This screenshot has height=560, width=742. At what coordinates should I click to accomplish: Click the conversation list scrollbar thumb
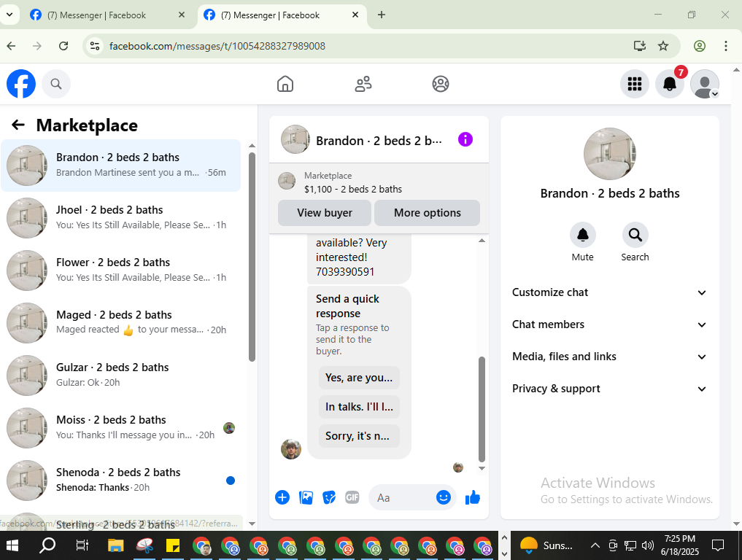tap(252, 257)
